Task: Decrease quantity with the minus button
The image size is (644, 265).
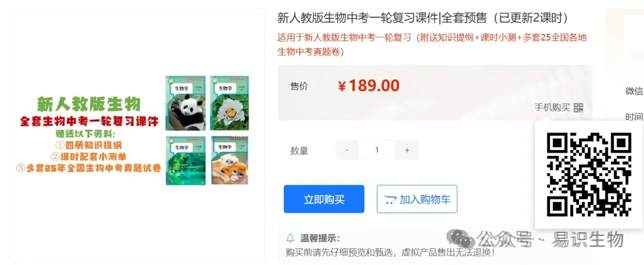Action: pyautogui.click(x=347, y=150)
